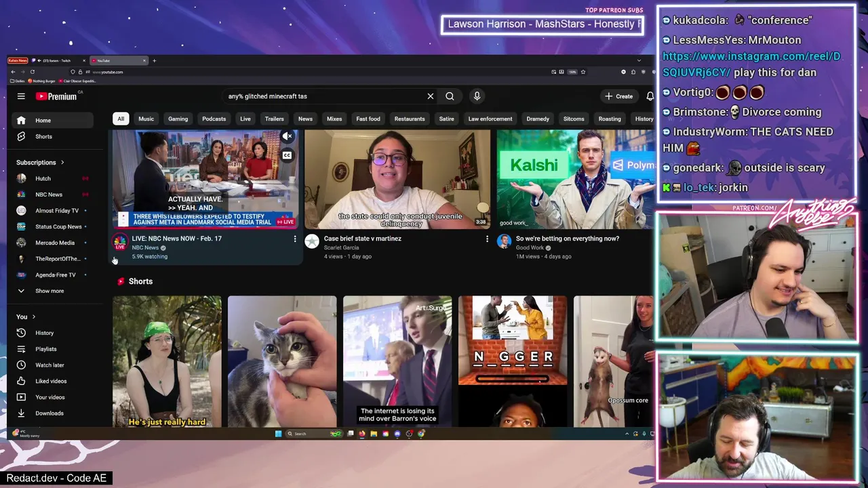The width and height of the screenshot is (868, 488).
Task: Open History in the sidebar
Action: click(x=53, y=333)
